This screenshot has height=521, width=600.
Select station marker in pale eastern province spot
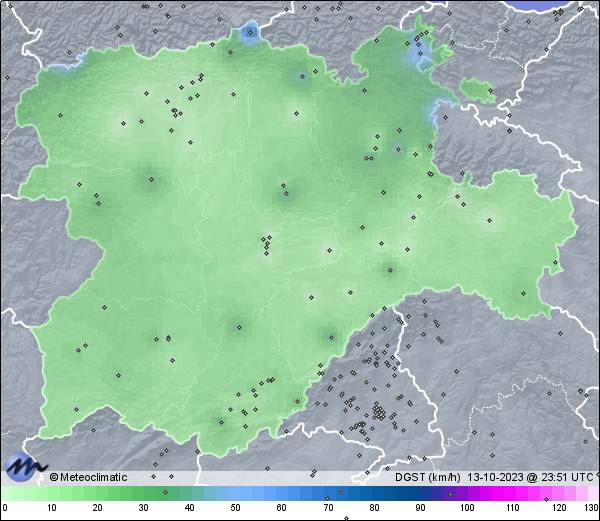click(x=489, y=220)
